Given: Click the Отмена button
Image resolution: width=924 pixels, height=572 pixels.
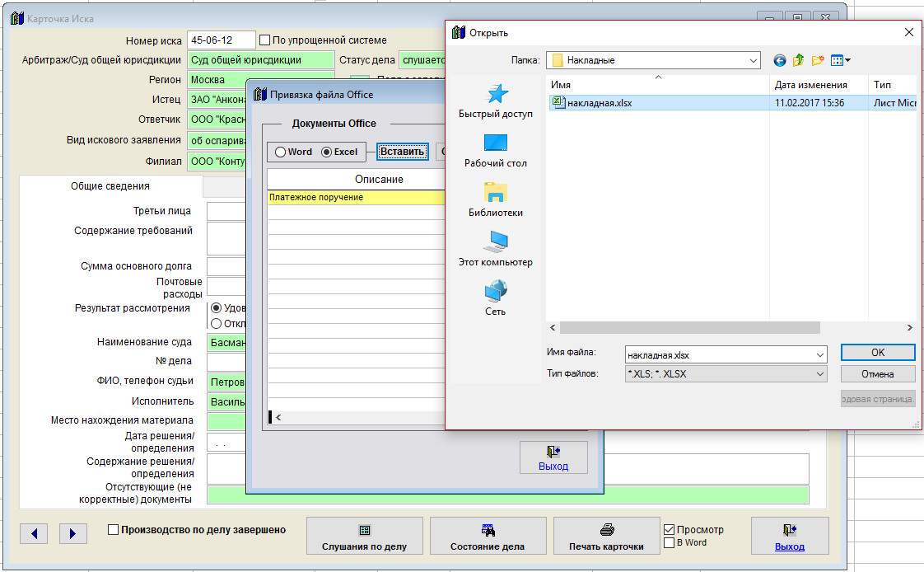Looking at the screenshot, I should click(x=877, y=374).
